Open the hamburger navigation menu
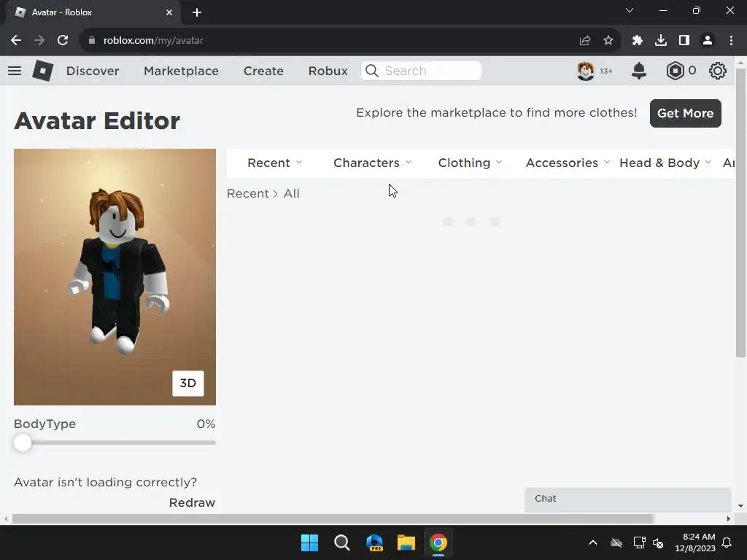The image size is (747, 560). pos(15,71)
